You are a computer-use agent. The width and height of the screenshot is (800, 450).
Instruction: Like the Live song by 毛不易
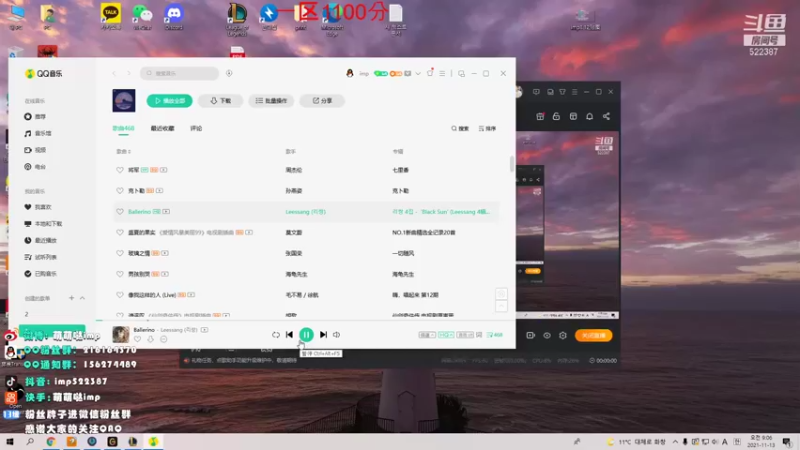point(120,295)
